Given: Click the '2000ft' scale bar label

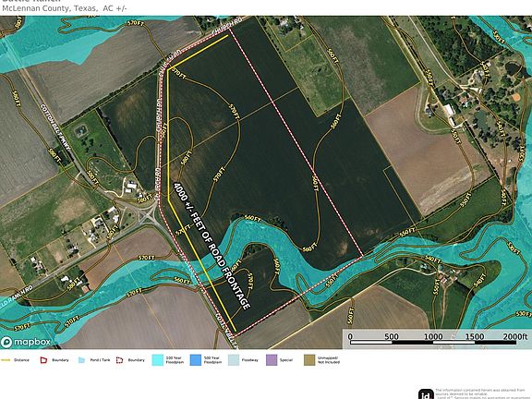Looking at the screenshot, I should [515, 336].
